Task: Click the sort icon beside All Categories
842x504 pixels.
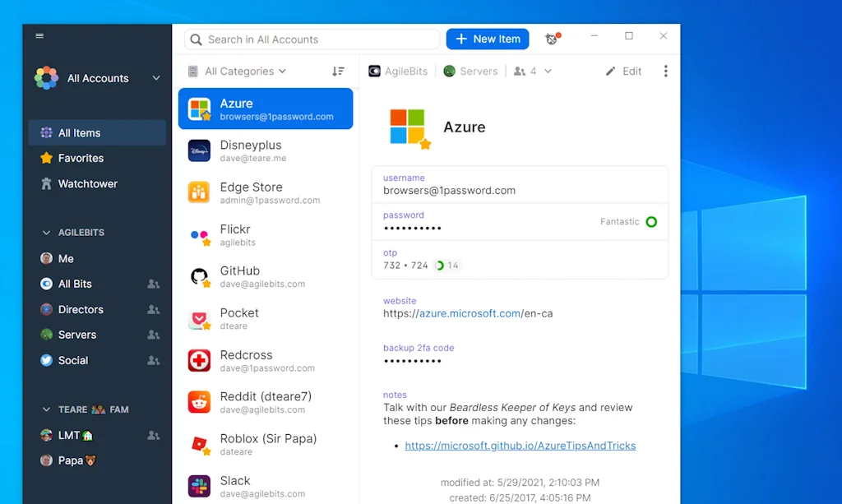Action: pyautogui.click(x=338, y=71)
